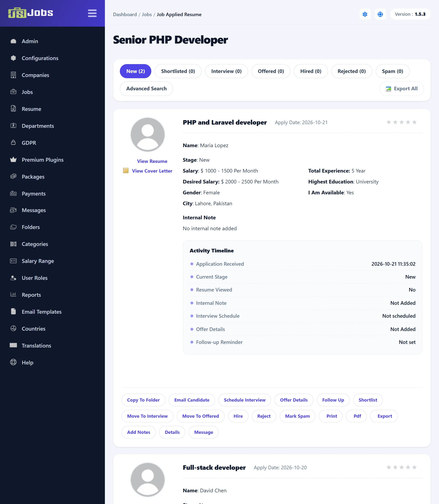Click the gear settings icon in header
439x504 pixels.
point(365,15)
